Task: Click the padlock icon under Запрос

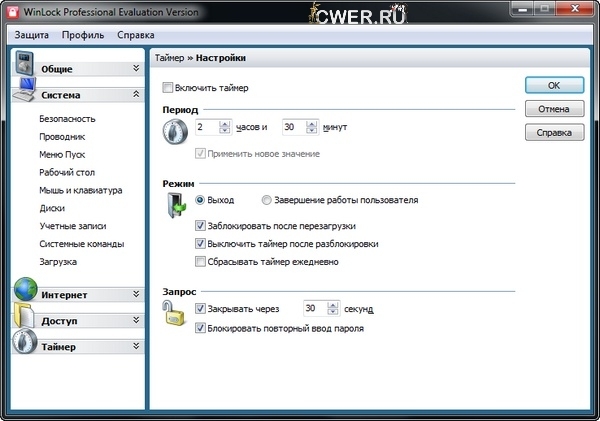Action: (176, 316)
